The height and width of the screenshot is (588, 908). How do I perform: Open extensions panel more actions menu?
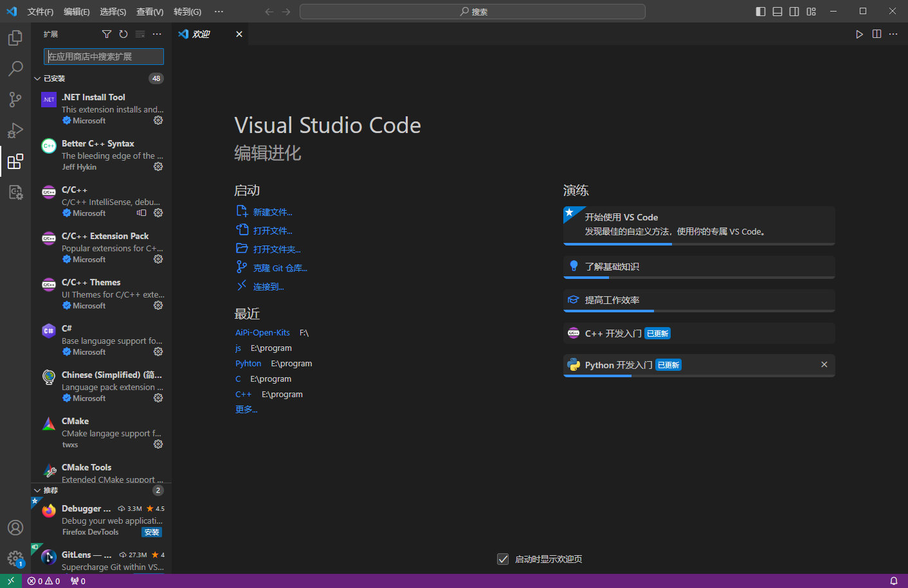tap(157, 34)
